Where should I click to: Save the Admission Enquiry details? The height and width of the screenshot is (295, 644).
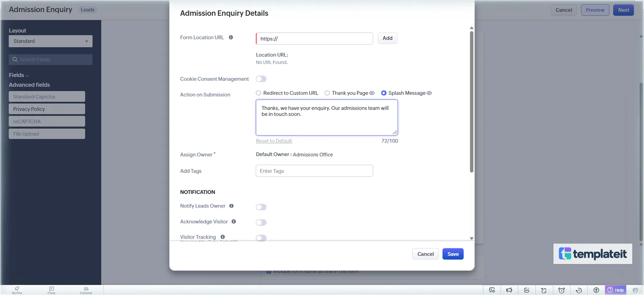point(453,254)
